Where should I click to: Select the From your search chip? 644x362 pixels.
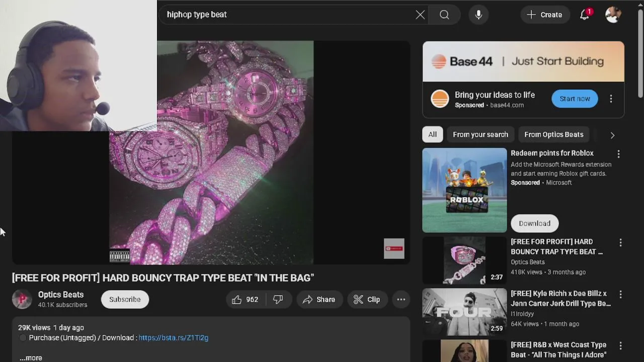click(480, 135)
